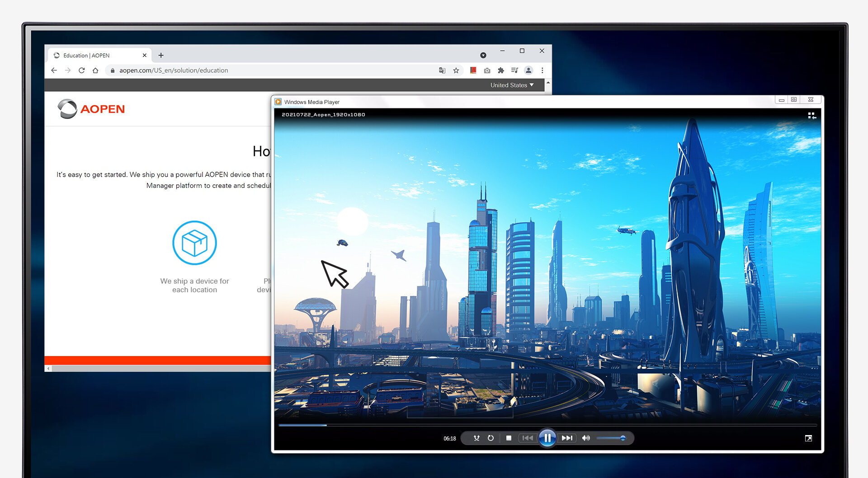Skip to the next track
The width and height of the screenshot is (868, 478).
pyautogui.click(x=567, y=438)
